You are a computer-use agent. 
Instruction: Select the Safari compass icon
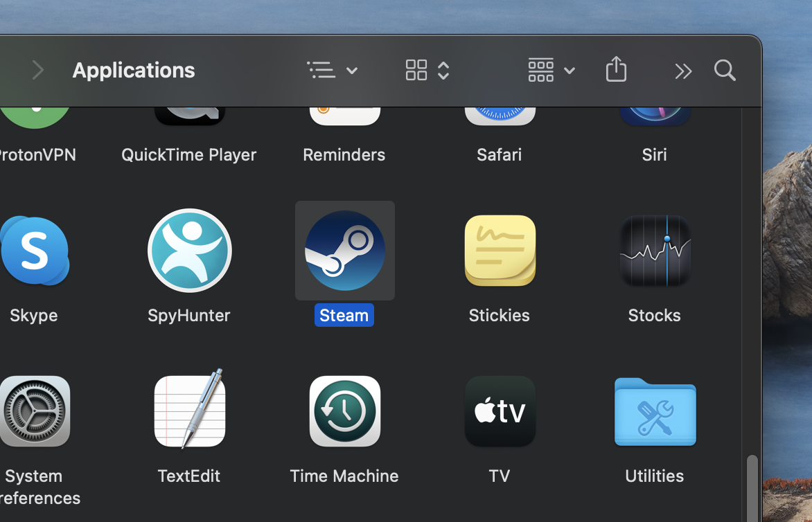500,116
